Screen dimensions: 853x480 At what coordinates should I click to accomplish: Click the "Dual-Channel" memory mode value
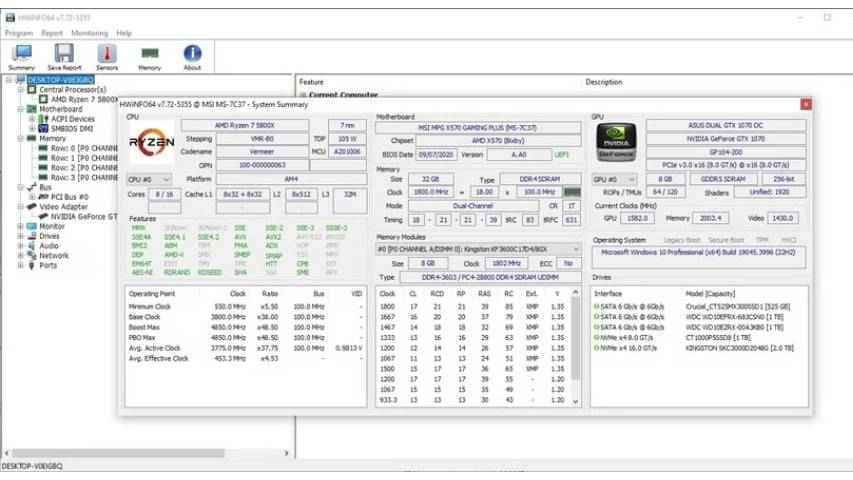point(473,206)
